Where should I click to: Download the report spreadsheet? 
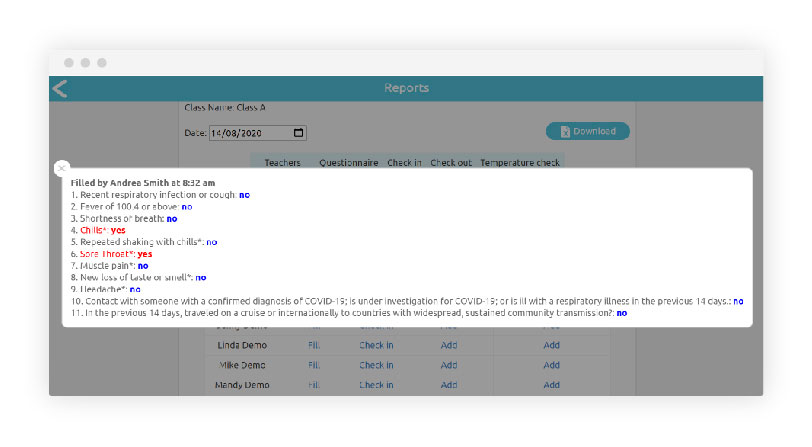click(588, 131)
